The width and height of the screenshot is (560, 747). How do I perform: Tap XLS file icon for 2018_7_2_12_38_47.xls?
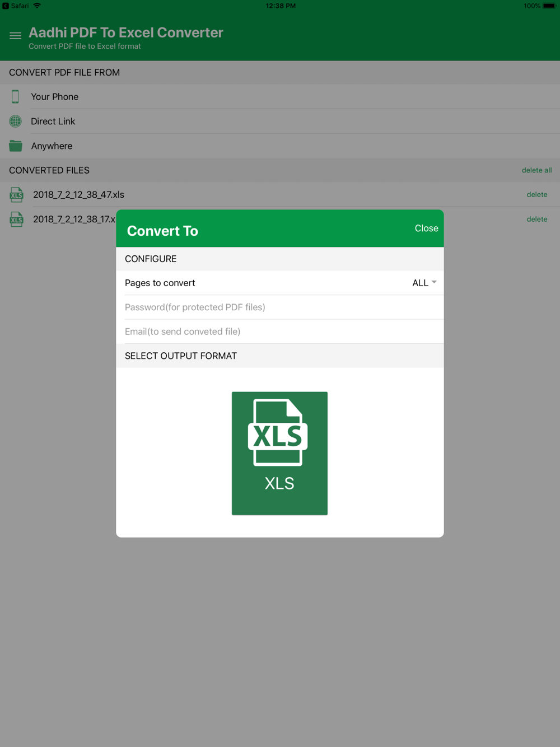pos(16,194)
